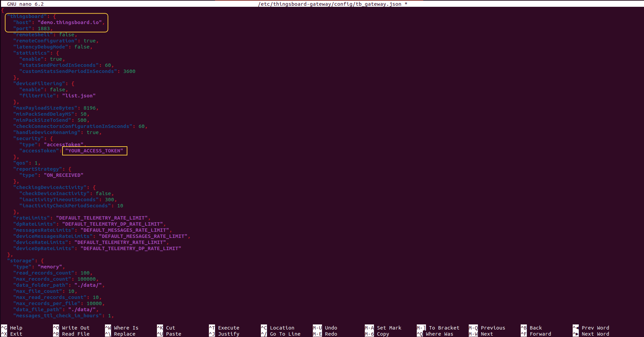Click the ^W Where Is shortcut
Screen dimensions: 644x337
(x=122, y=328)
